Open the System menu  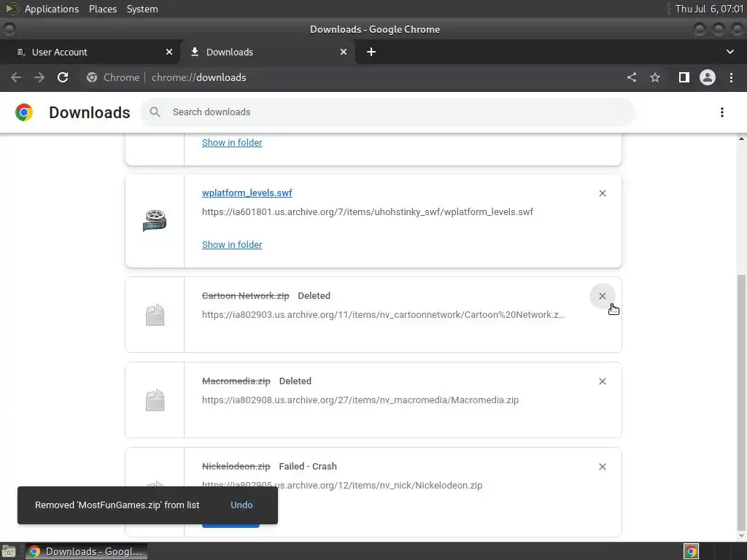coord(142,9)
